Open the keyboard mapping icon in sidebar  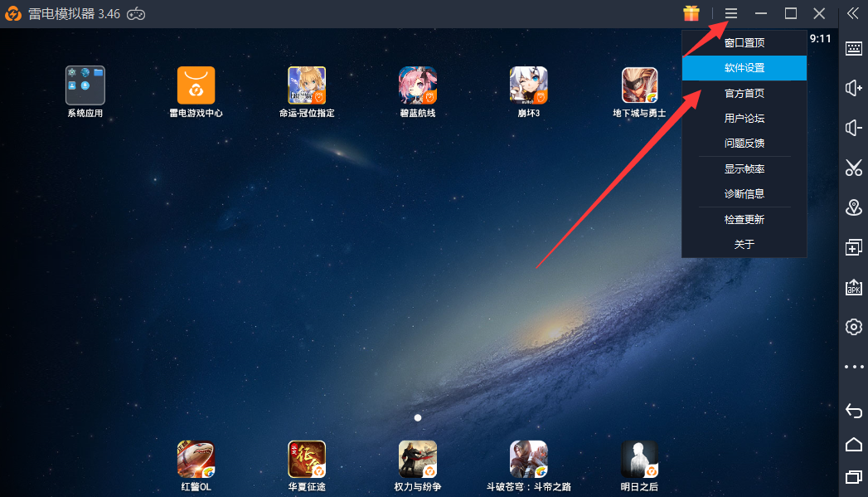(853, 48)
